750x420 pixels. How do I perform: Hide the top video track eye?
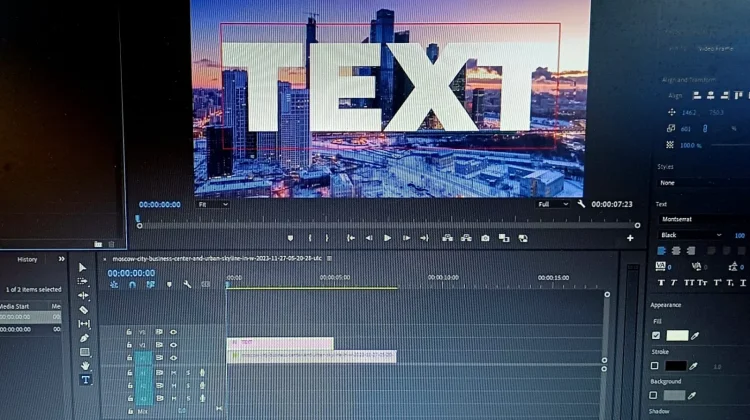click(173, 332)
